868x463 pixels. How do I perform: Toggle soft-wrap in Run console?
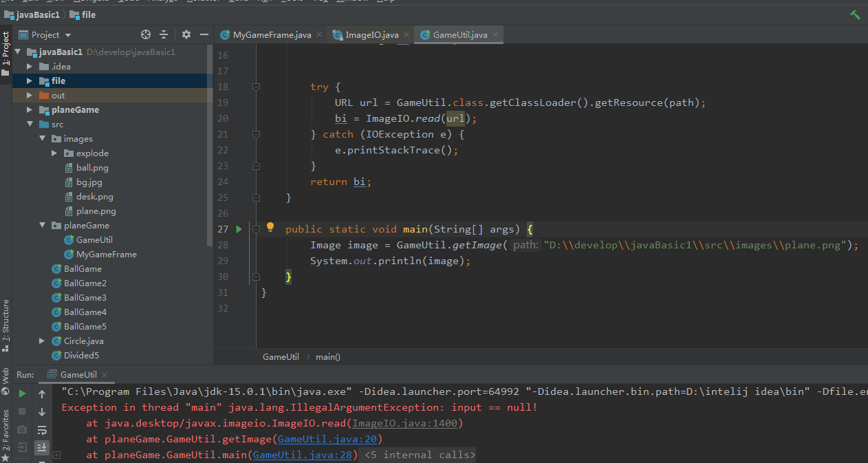pyautogui.click(x=42, y=430)
